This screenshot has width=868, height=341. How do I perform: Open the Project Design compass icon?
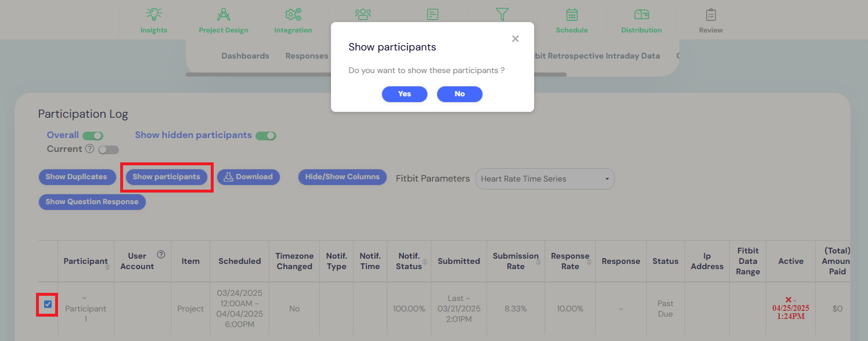tap(224, 14)
